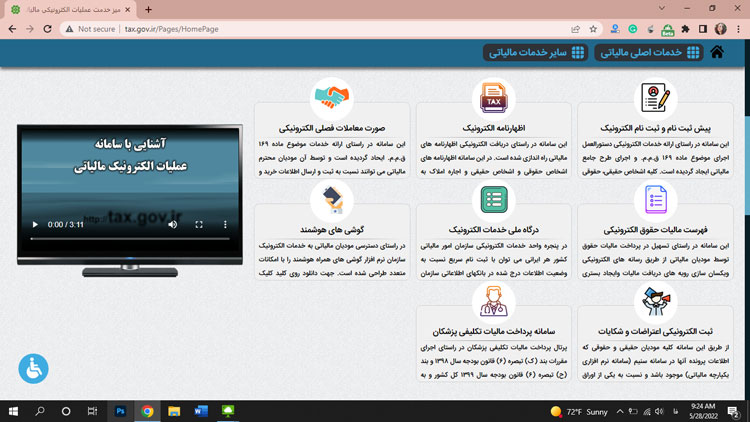Click the smartphone icon for گوشی های هوشمند

point(332,200)
